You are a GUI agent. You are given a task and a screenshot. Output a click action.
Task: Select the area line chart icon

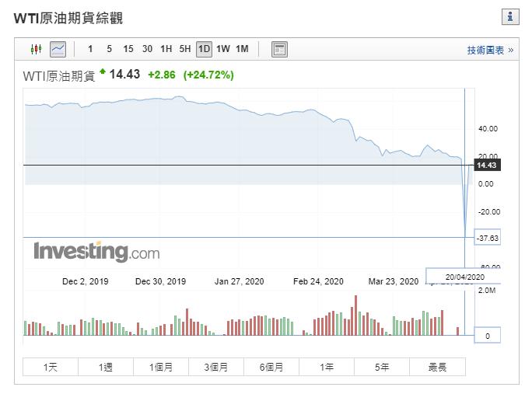click(x=58, y=49)
